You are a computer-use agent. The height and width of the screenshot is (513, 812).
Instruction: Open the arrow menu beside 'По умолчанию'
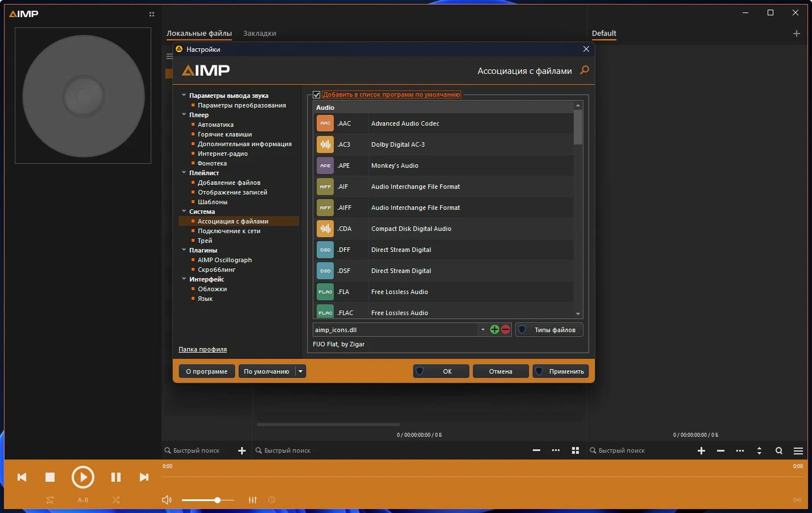301,371
